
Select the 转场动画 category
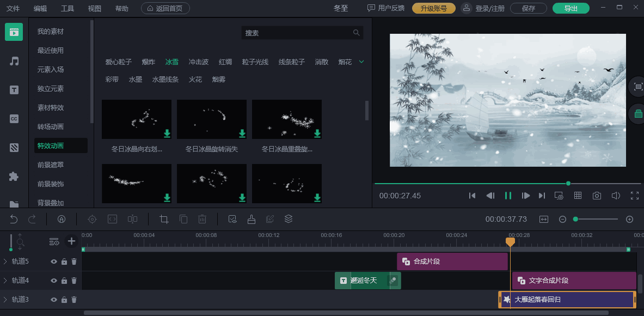(51, 126)
